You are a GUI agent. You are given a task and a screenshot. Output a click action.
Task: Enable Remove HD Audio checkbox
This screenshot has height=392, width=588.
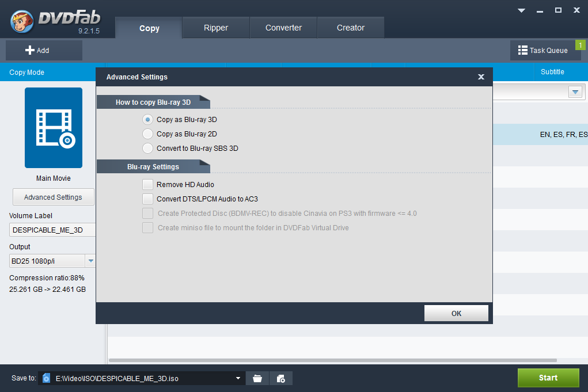click(148, 184)
